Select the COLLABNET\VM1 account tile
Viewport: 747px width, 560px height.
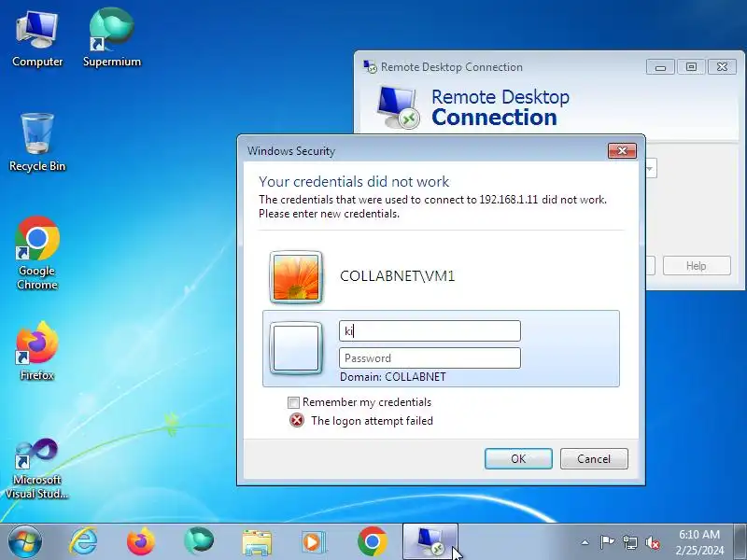[x=441, y=276]
